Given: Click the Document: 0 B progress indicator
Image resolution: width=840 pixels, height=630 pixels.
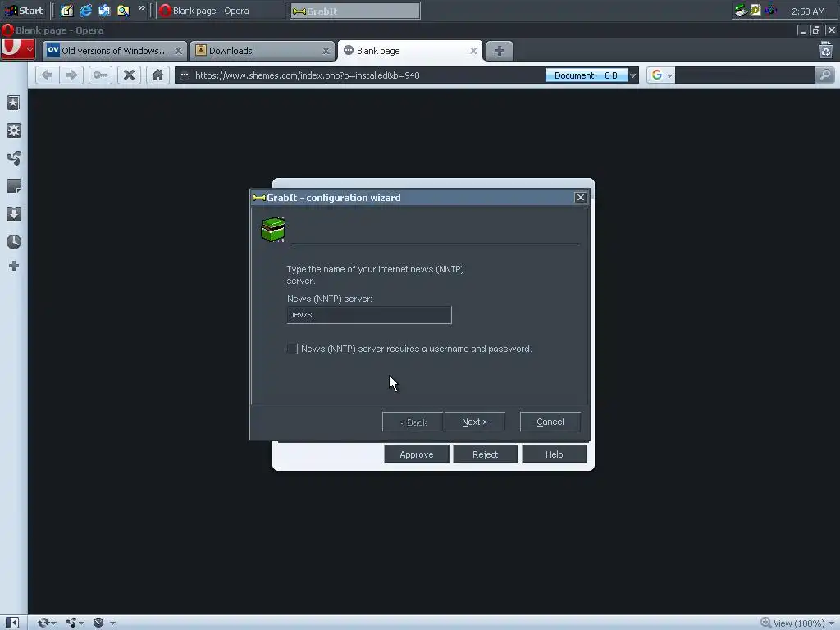Looking at the screenshot, I should 586,75.
